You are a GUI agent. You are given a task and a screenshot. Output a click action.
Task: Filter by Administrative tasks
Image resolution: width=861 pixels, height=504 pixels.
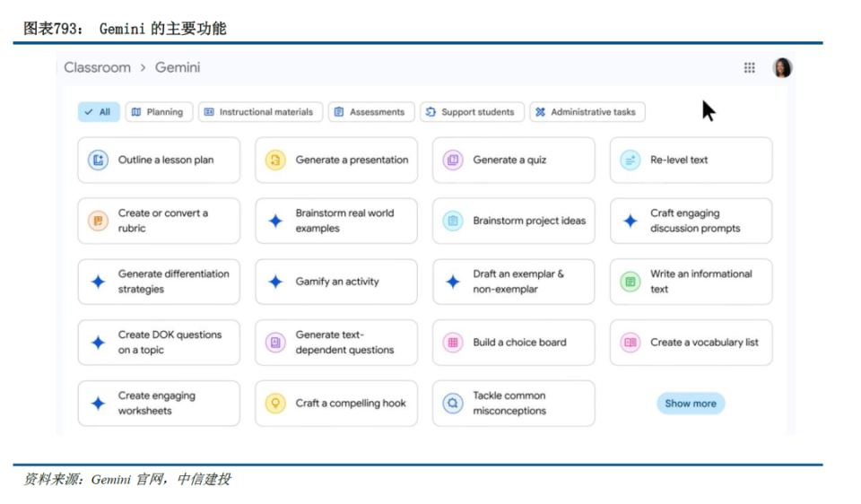point(587,112)
